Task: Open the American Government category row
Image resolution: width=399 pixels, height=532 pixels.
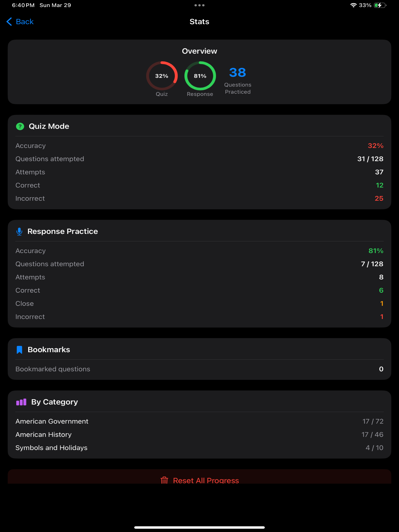Action: [x=199, y=421]
